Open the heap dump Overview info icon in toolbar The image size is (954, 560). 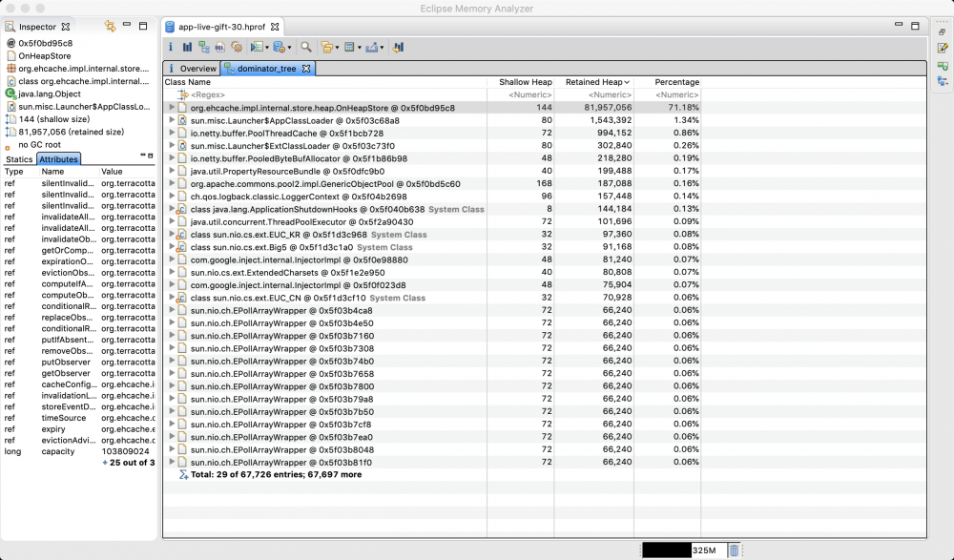(171, 47)
